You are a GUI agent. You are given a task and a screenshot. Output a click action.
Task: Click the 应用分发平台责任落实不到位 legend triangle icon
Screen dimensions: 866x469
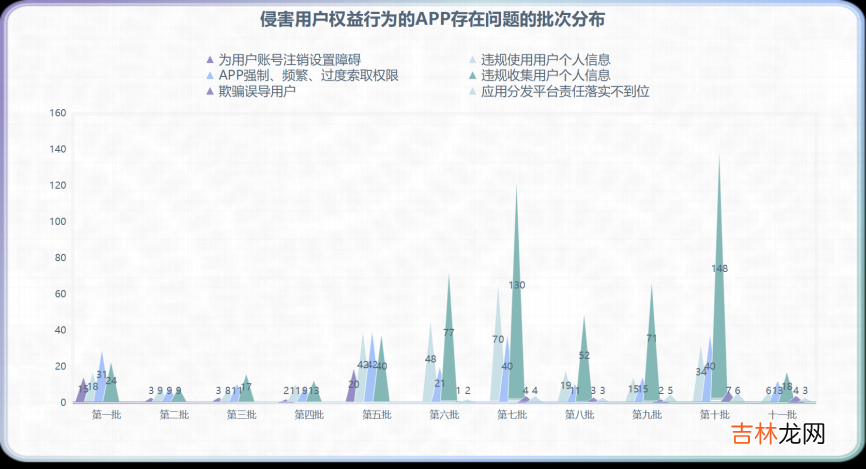(472, 92)
